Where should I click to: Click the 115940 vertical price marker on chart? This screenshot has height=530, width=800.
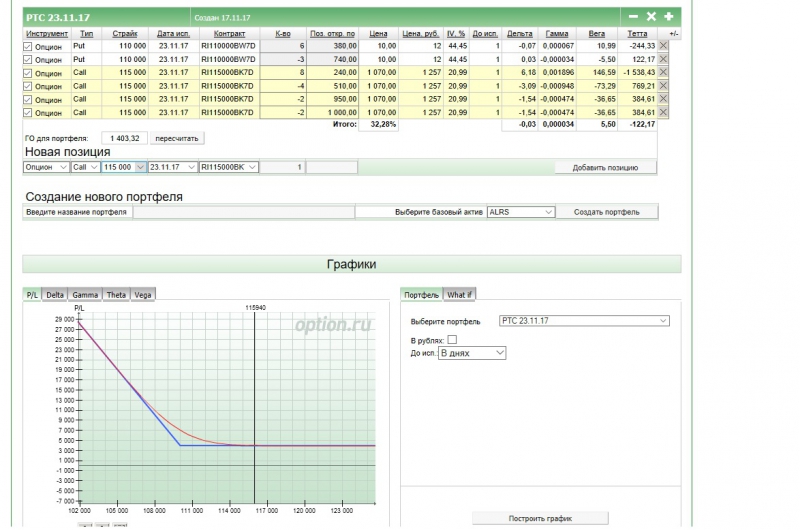[255, 400]
